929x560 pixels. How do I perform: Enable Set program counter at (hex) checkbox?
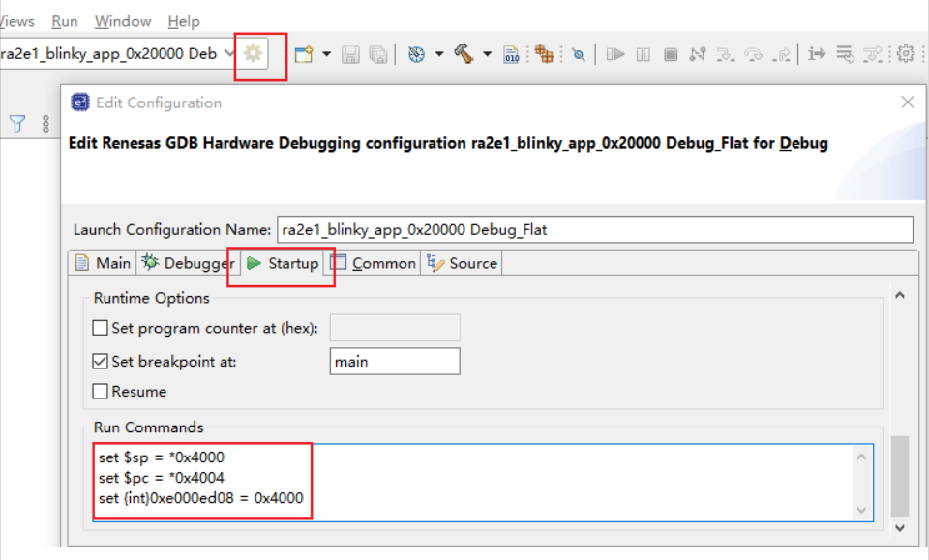[x=100, y=328]
